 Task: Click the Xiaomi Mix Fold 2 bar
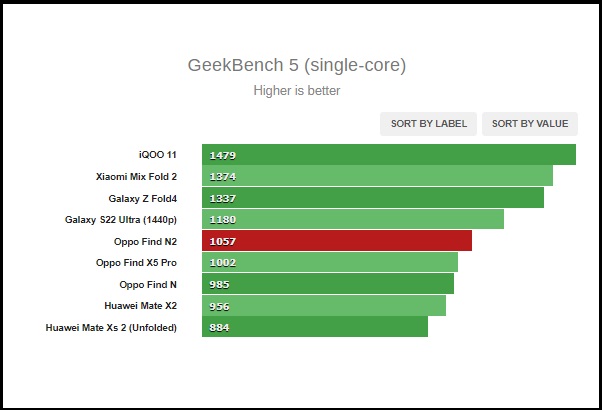point(377,176)
